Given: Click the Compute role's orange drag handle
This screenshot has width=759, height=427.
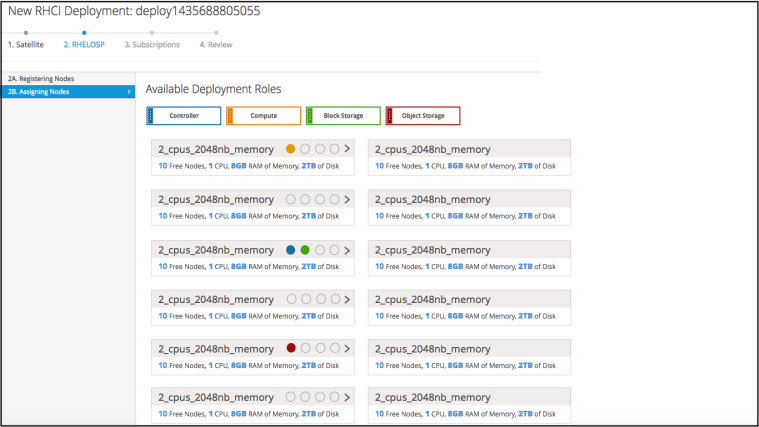Looking at the screenshot, I should 230,116.
